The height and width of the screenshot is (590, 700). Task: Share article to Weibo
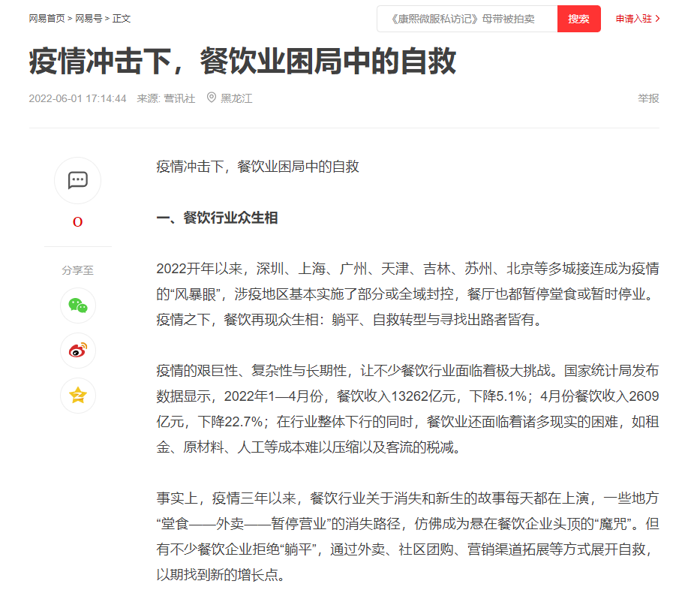pos(78,351)
